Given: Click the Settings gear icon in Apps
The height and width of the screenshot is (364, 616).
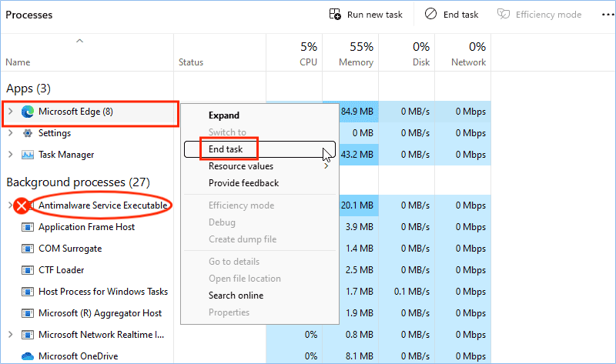Looking at the screenshot, I should (x=28, y=133).
